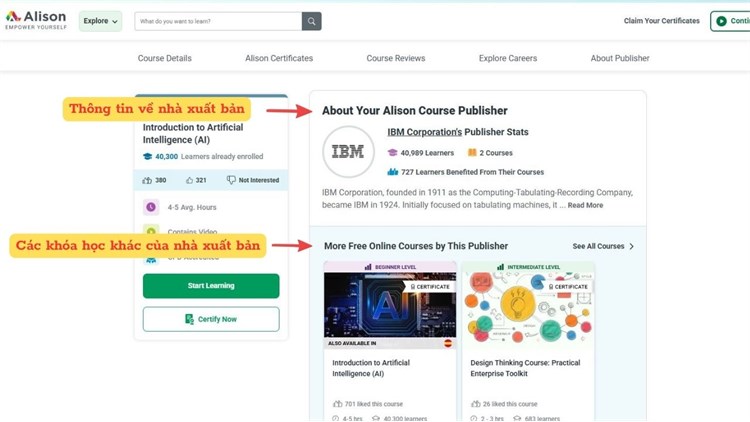The height and width of the screenshot is (422, 750).
Task: Click '727 Learners Benefited From Their Courses'
Action: coord(473,172)
